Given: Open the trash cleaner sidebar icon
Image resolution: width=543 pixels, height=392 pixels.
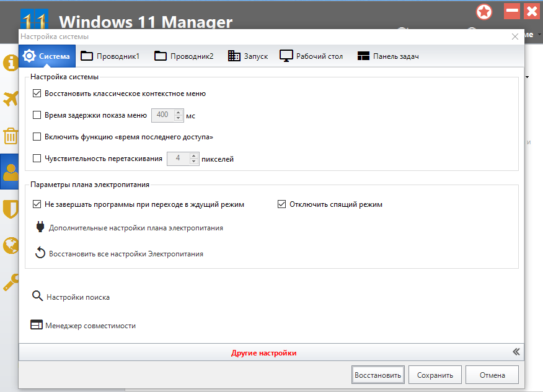Looking at the screenshot, I should pos(11,136).
